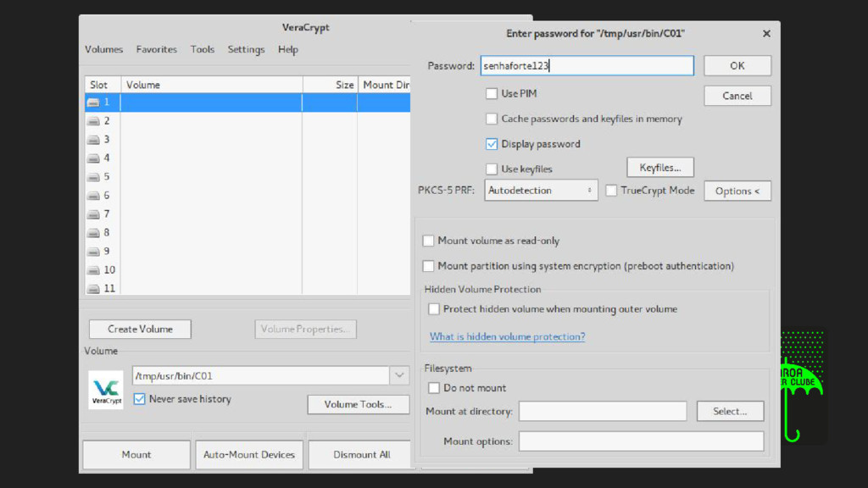
Task: Select the drive icon for slot 8
Action: point(93,233)
